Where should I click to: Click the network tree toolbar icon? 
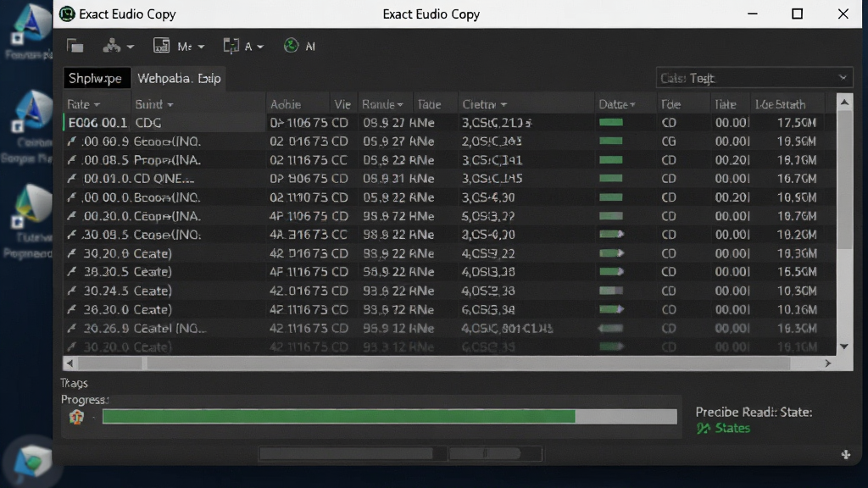pyautogui.click(x=112, y=46)
